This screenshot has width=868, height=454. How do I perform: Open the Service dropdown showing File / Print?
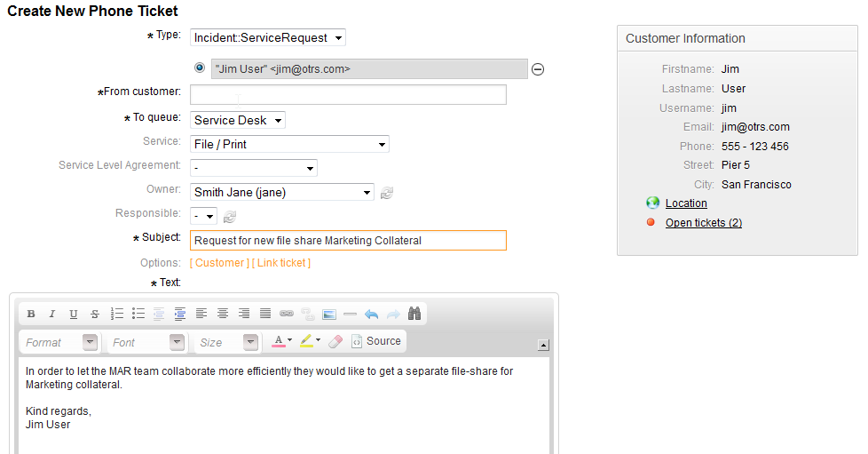pos(289,144)
